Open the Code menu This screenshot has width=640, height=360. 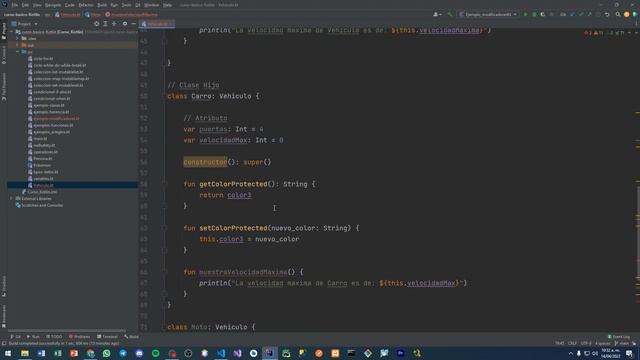pos(70,5)
